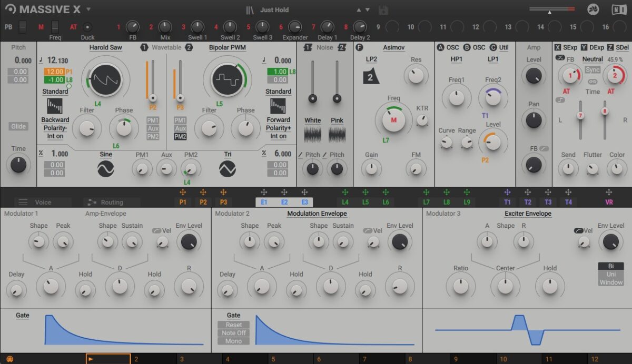Enable PM1 routing on oscillator 1
The width and height of the screenshot is (632, 364).
pos(153,120)
